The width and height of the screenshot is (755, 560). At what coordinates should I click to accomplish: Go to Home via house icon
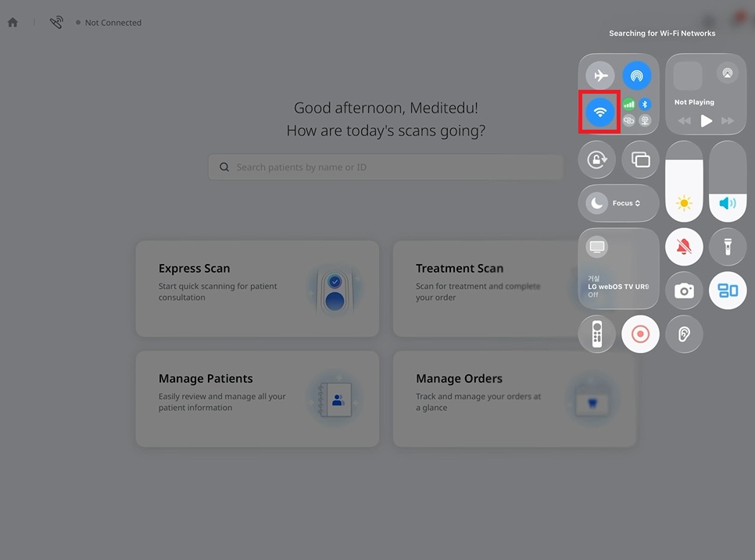point(13,22)
